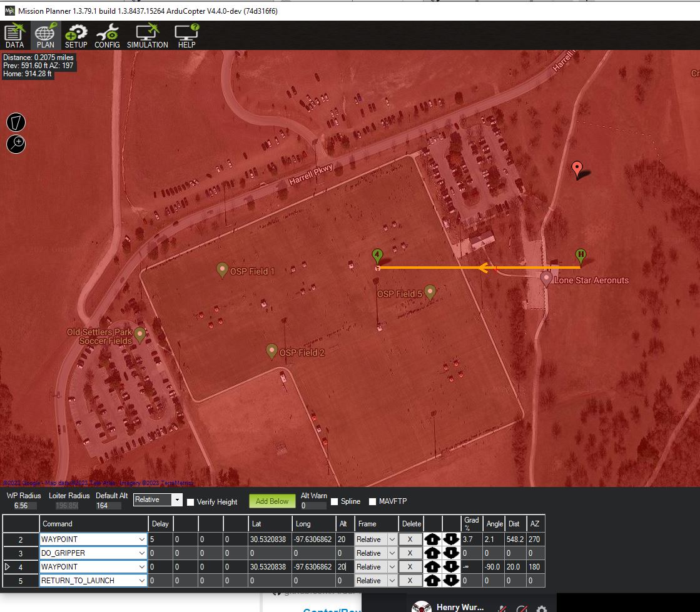Open the SIMULATION screen
This screenshot has width=700, height=612.
pyautogui.click(x=147, y=36)
